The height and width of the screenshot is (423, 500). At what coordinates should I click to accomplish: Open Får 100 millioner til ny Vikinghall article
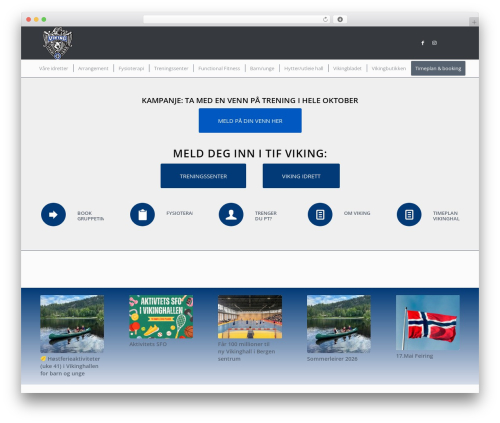tap(246, 351)
